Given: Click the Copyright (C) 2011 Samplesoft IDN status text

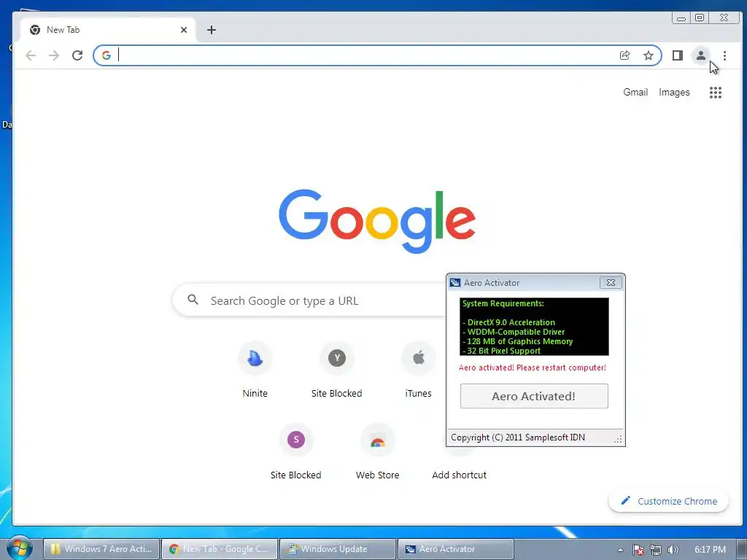Looking at the screenshot, I should click(518, 437).
